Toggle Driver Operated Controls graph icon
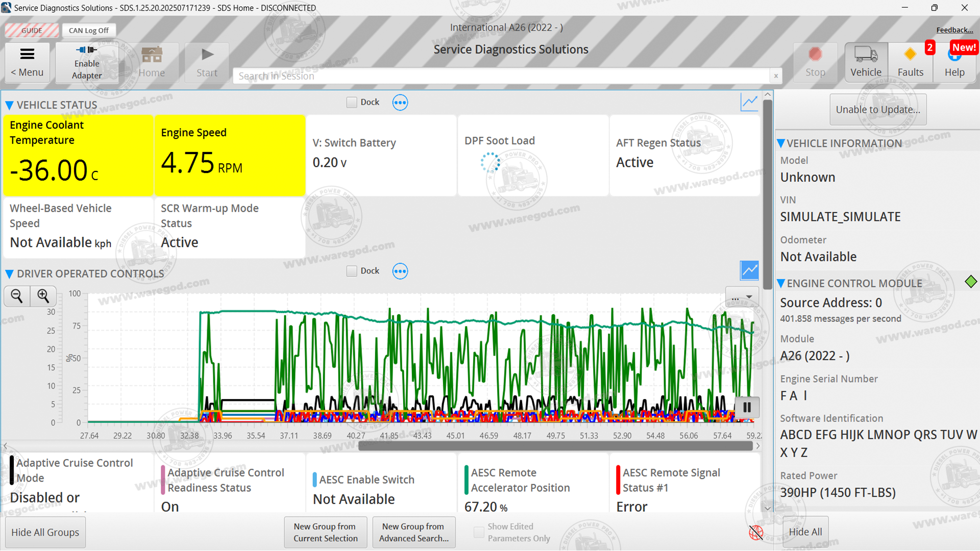Image resolution: width=980 pixels, height=551 pixels. click(x=749, y=270)
